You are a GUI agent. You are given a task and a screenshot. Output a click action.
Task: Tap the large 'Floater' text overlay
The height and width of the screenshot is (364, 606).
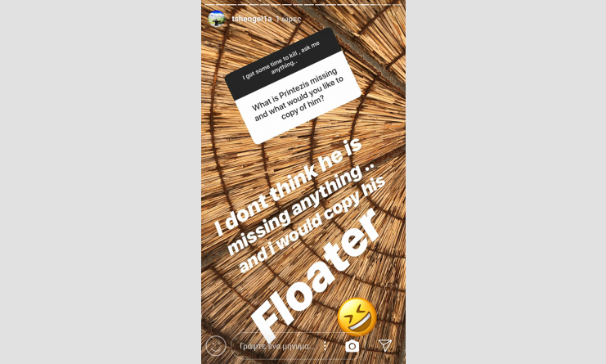point(315,275)
